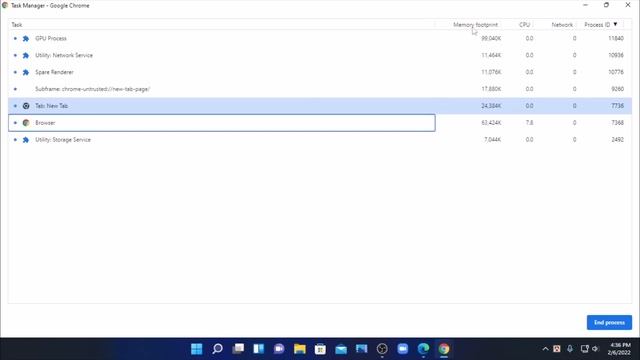Viewport: 640px width, 360px height.
Task: Click the Subframe row bullet marker
Action: click(x=15, y=89)
